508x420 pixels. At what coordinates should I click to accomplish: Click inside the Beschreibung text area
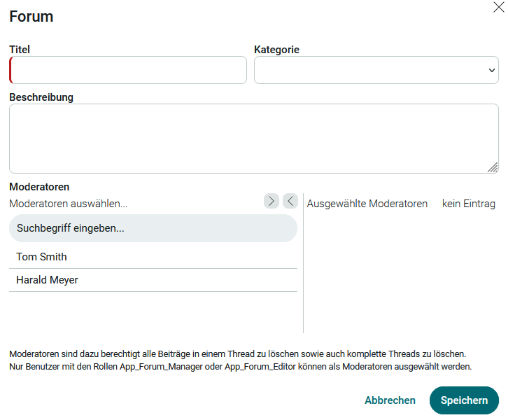pyautogui.click(x=252, y=138)
